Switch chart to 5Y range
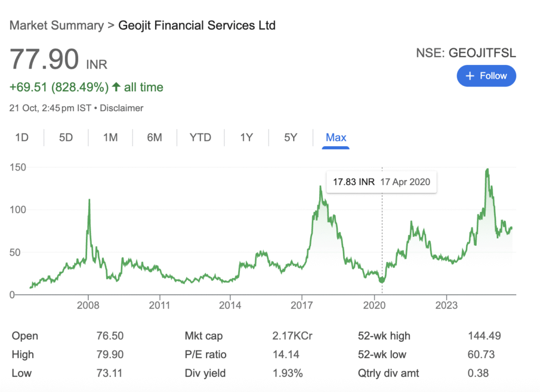 click(x=291, y=138)
